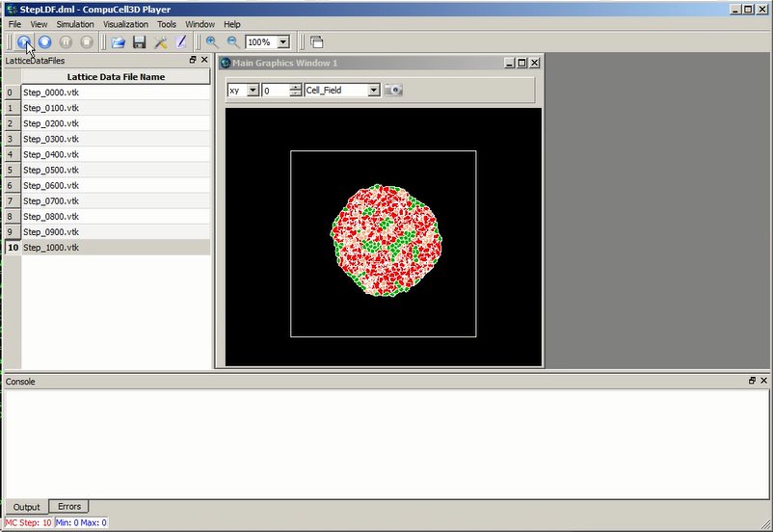Image resolution: width=773 pixels, height=532 pixels.
Task: Open the Visualization menu
Action: point(125,24)
